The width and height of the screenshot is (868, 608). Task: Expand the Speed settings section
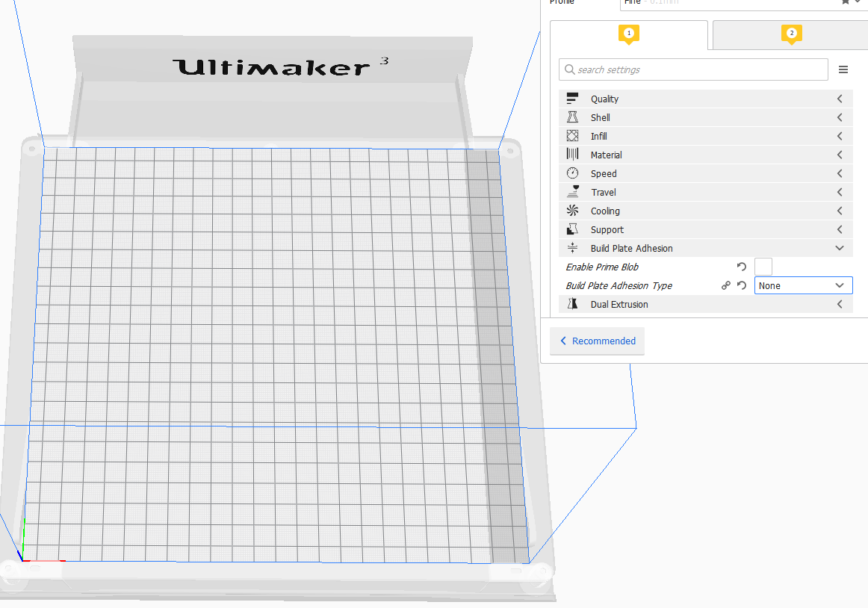click(x=705, y=173)
